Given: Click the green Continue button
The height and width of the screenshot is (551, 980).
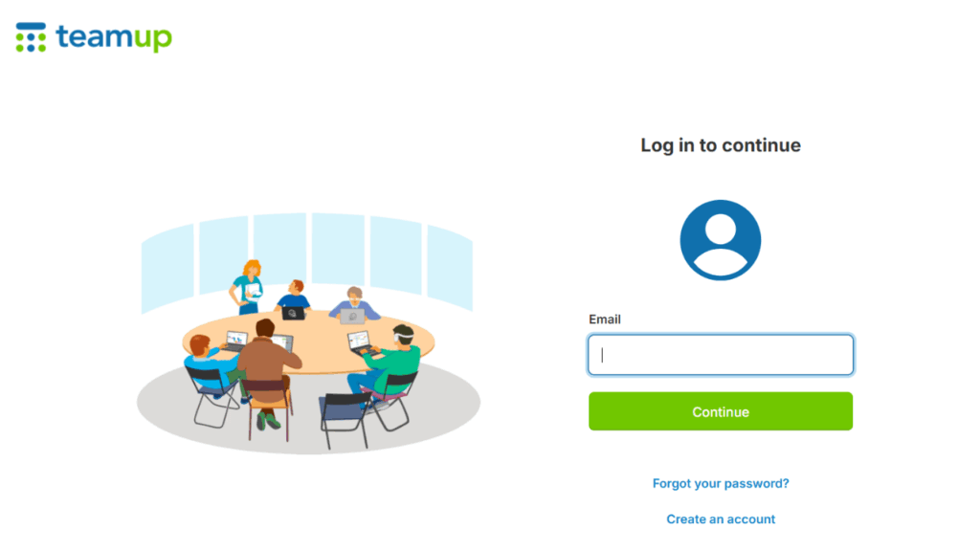Looking at the screenshot, I should (x=720, y=411).
